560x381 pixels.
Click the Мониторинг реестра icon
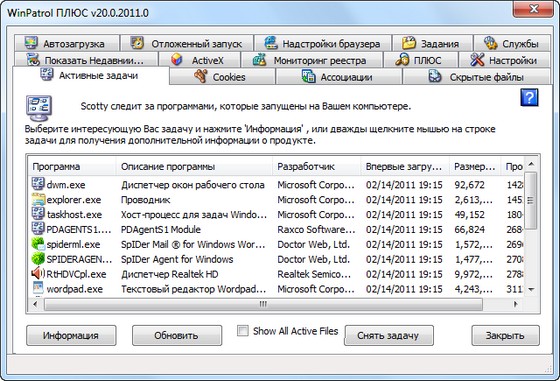coord(260,60)
